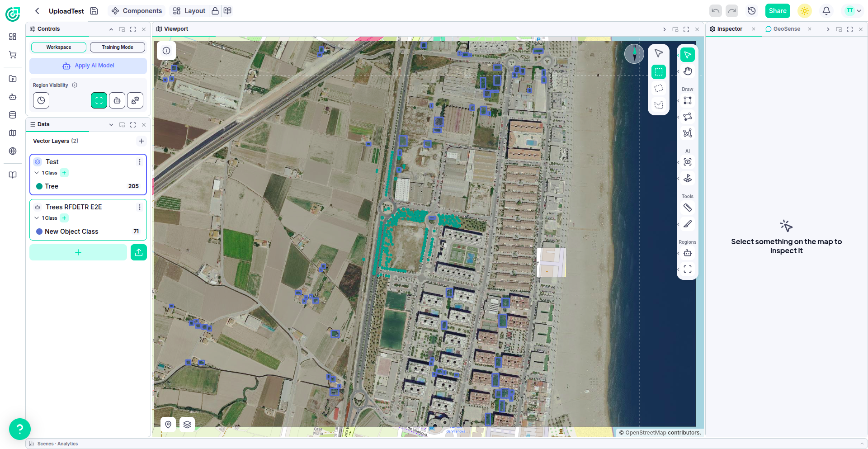
Task: Open Trees RFDETR E2E layer options menu
Action: point(140,207)
